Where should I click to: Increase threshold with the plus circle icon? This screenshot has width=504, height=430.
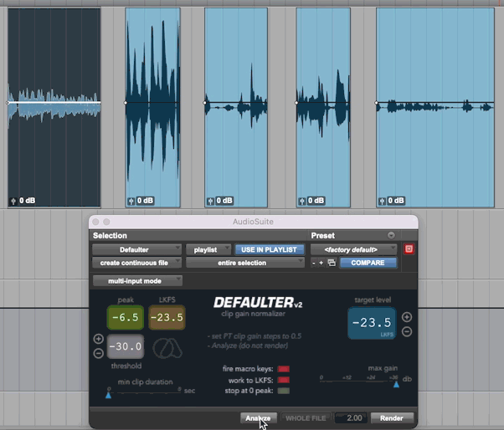98,339
